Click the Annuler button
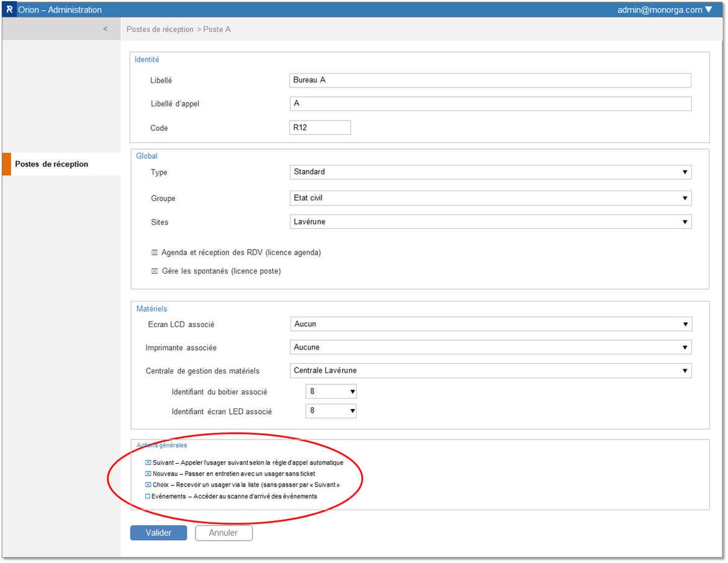 click(x=223, y=533)
